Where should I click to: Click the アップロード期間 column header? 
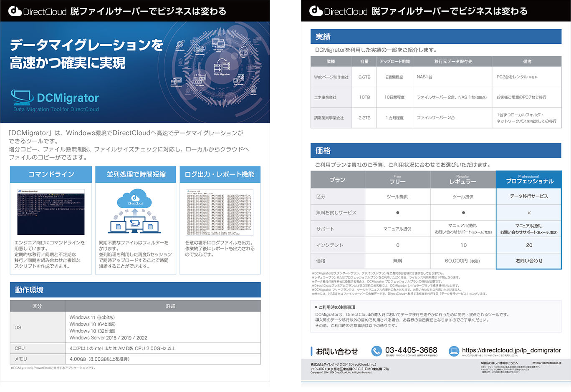tap(394, 61)
